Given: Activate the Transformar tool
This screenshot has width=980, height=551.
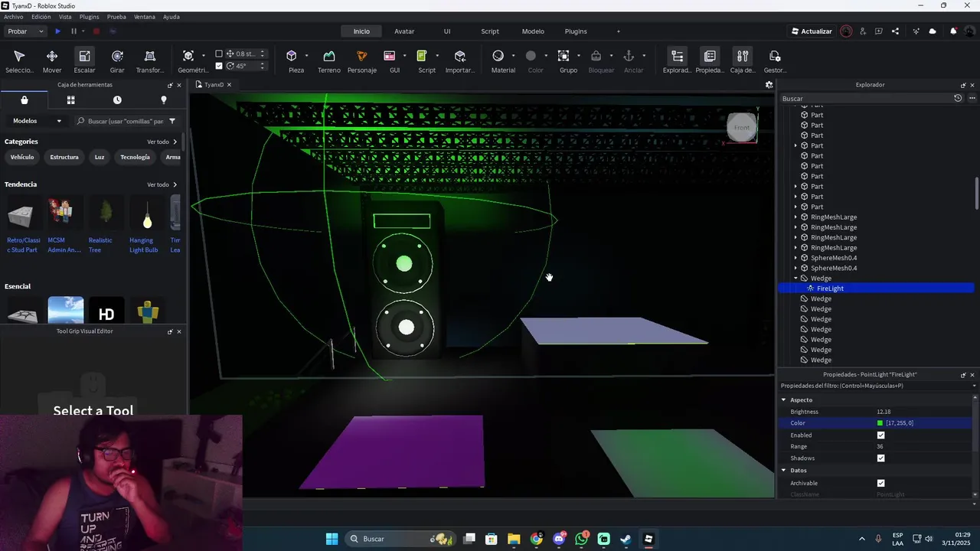Looking at the screenshot, I should [x=150, y=60].
